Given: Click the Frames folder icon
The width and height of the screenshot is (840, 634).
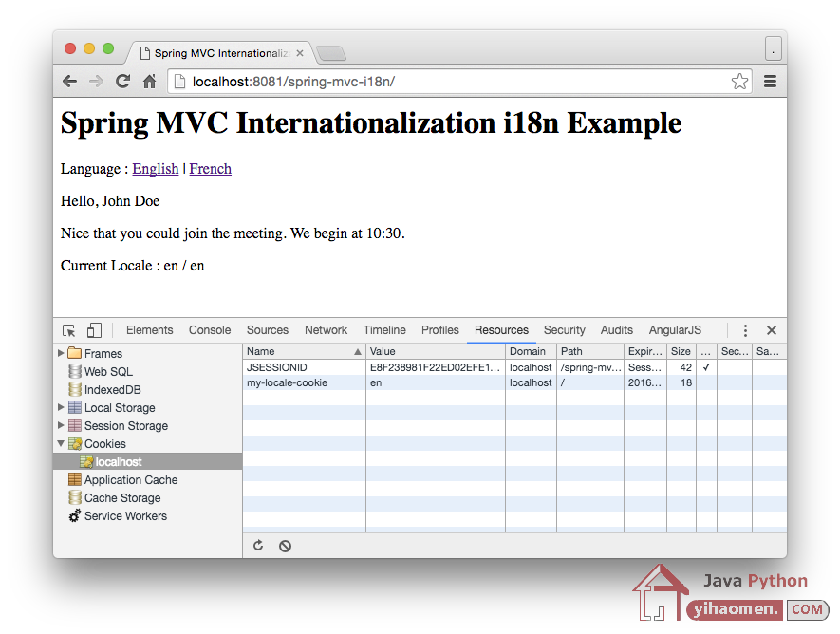Looking at the screenshot, I should click(75, 353).
